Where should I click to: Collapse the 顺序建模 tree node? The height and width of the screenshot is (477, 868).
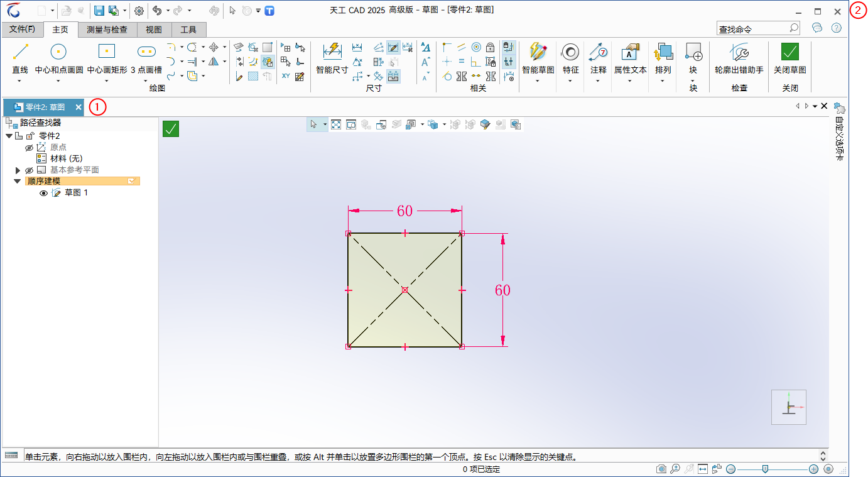tap(17, 181)
